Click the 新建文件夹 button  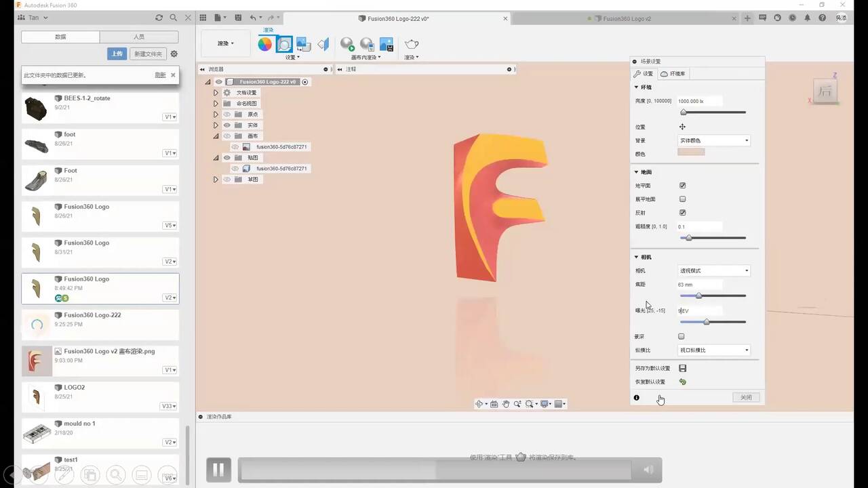(148, 54)
